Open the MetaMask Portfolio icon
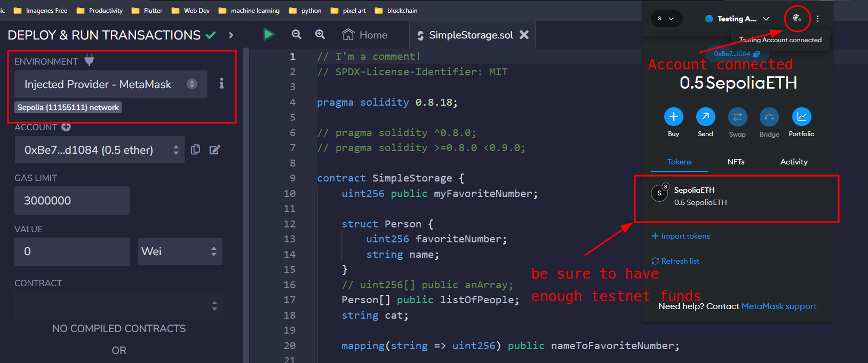Screen dimensions: 868x363 pos(801,117)
